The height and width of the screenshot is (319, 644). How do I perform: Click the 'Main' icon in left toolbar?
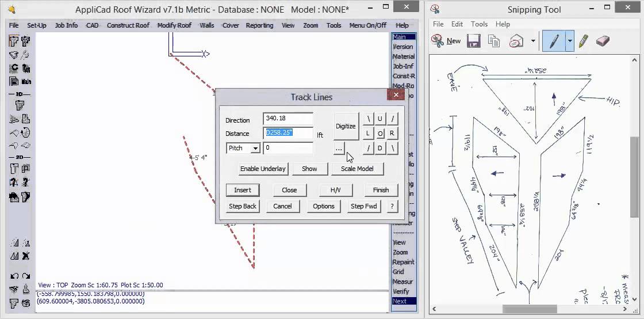tap(26, 81)
